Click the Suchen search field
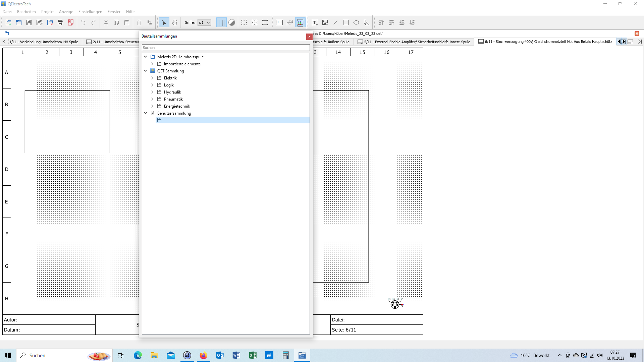Screen dimensions: 644x362 coord(225,48)
